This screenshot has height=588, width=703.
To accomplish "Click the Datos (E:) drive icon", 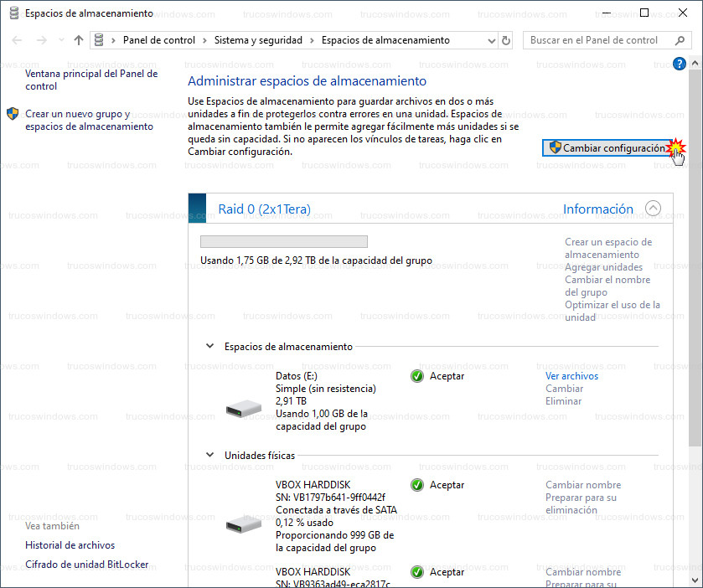I will pos(244,410).
